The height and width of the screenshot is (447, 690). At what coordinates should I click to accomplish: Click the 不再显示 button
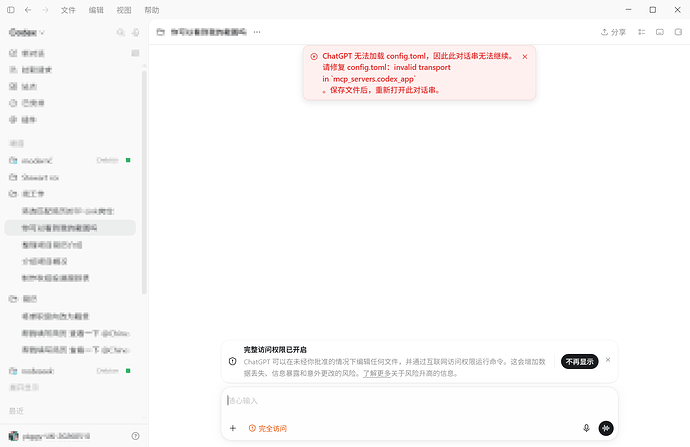pos(580,362)
